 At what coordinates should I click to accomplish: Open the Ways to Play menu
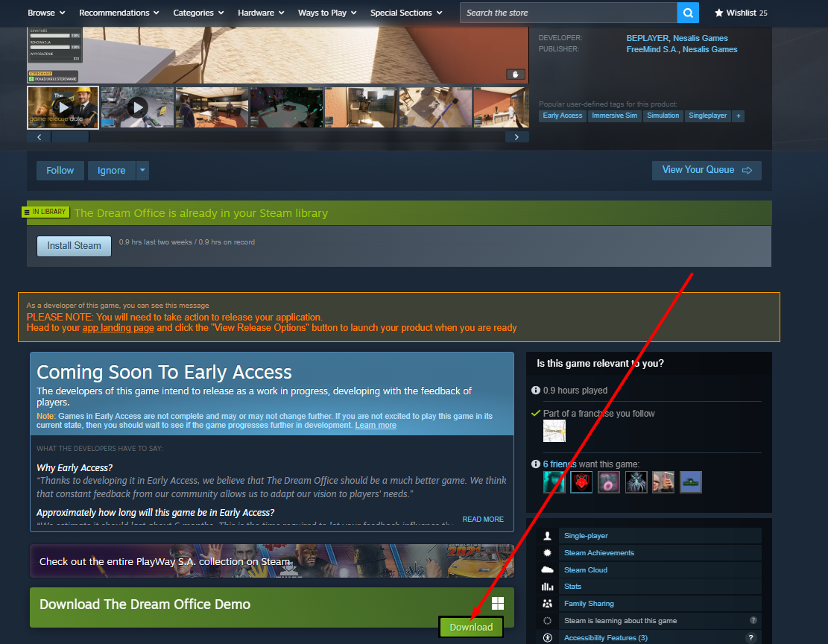(327, 13)
